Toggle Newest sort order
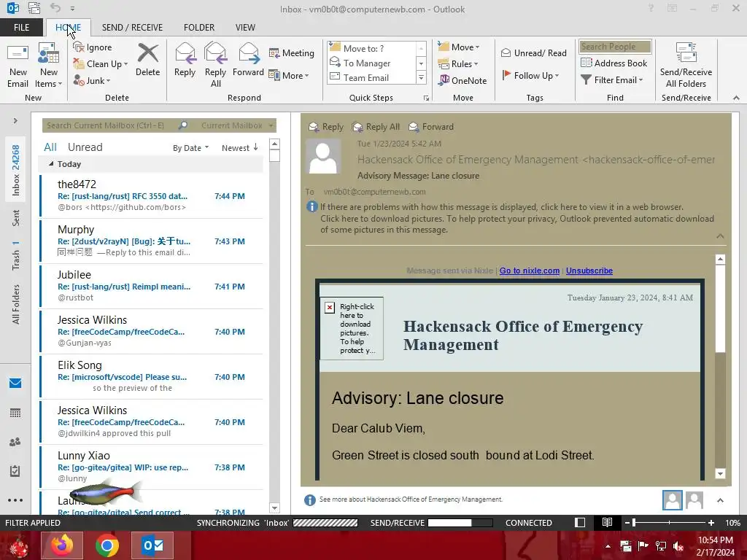747x560 pixels. pyautogui.click(x=239, y=147)
